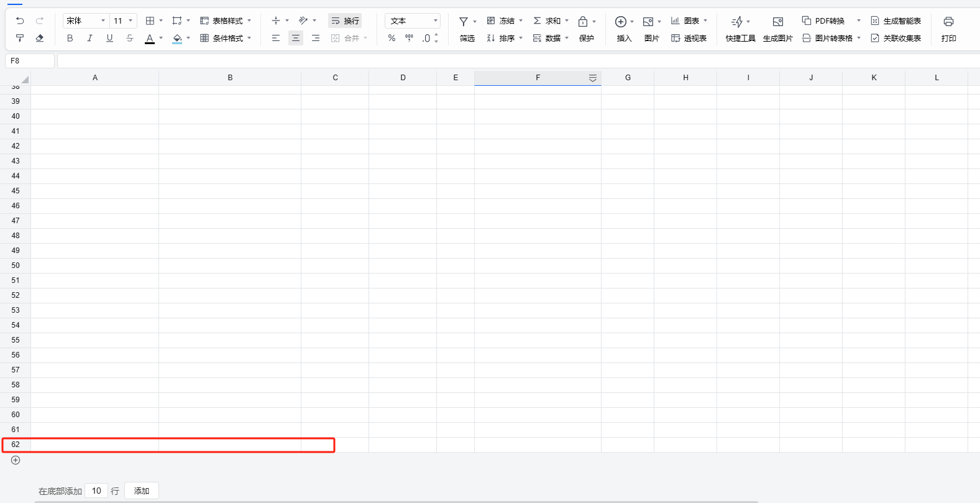Select the format painter tool

[x=20, y=39]
